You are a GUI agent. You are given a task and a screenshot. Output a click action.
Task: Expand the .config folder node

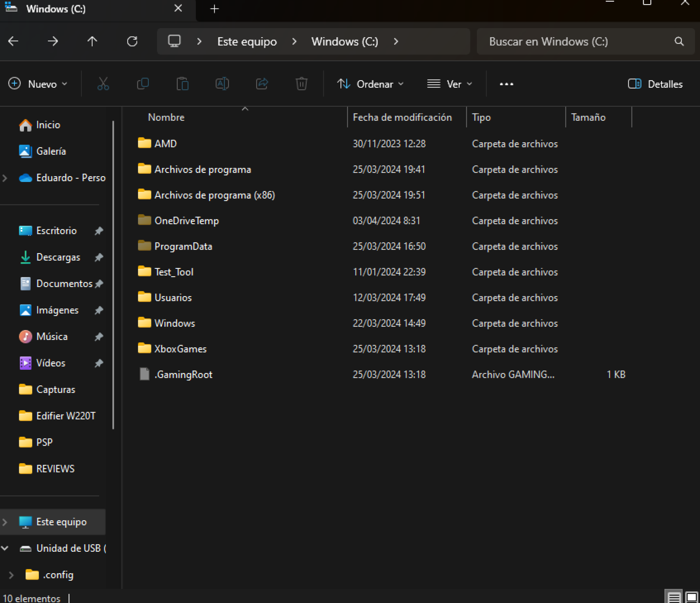point(11,575)
